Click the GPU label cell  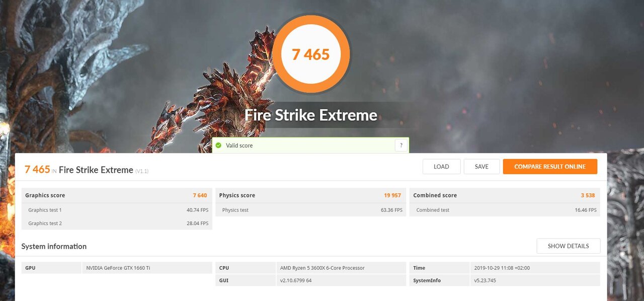pos(51,268)
